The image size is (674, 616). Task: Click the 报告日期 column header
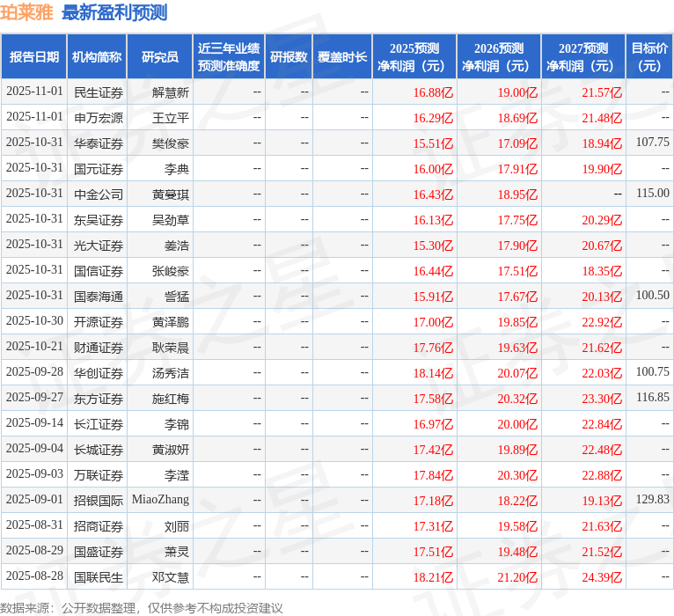coord(34,56)
